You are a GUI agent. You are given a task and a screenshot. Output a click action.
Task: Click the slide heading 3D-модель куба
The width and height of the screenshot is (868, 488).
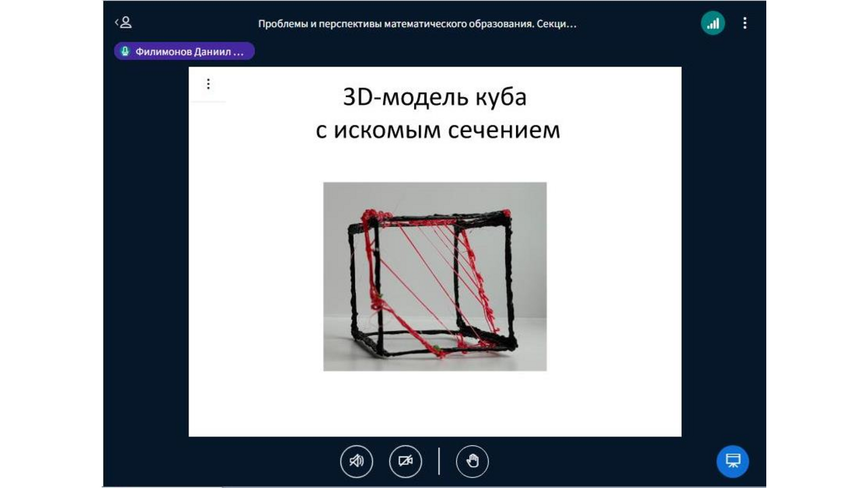tap(435, 97)
